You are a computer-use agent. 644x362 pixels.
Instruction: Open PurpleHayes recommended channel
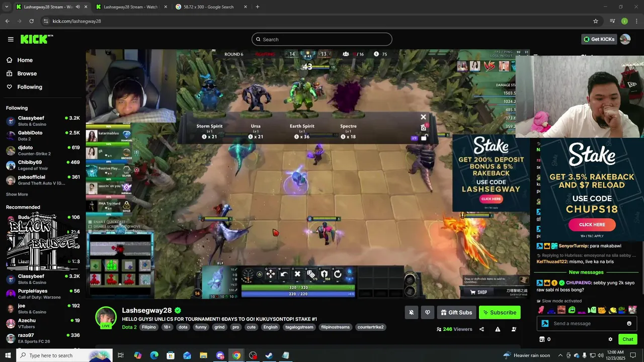pyautogui.click(x=43, y=294)
